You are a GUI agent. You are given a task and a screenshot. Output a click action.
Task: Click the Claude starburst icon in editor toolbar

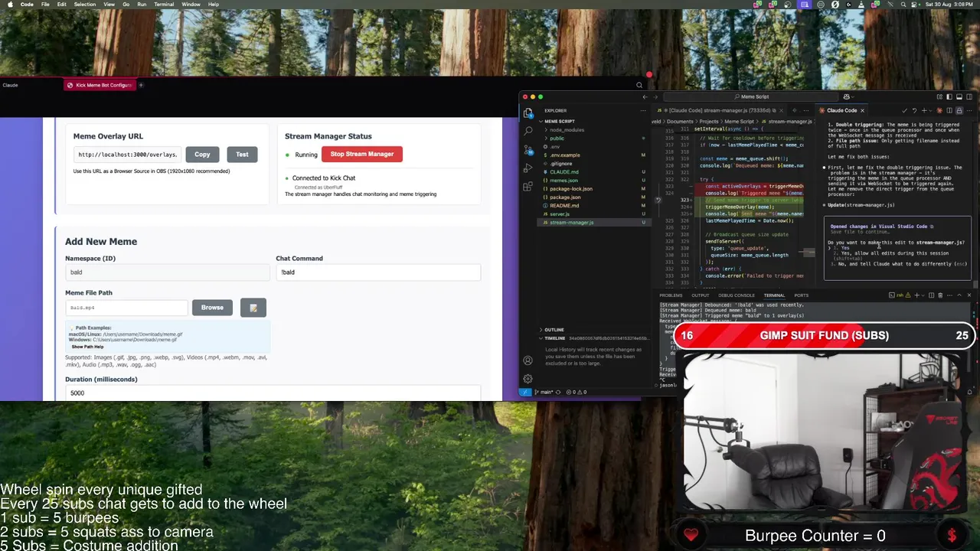click(939, 110)
